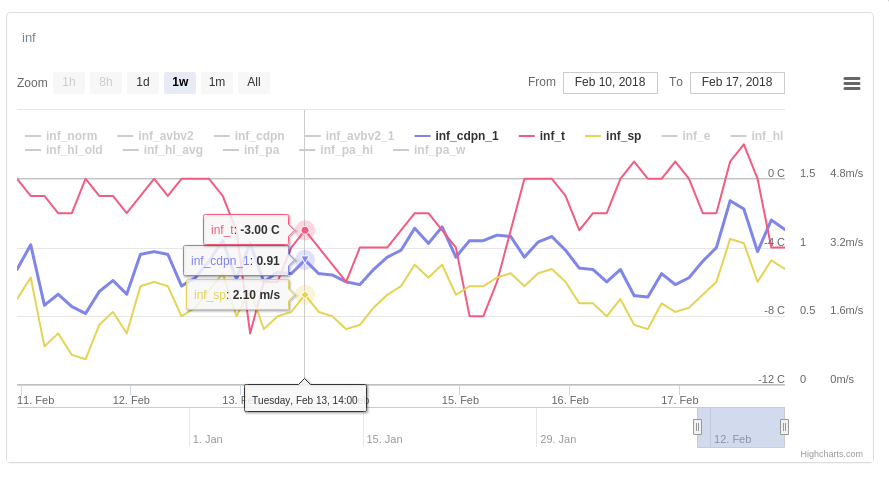889x484 pixels.
Task: Click the From date field
Action: point(610,82)
